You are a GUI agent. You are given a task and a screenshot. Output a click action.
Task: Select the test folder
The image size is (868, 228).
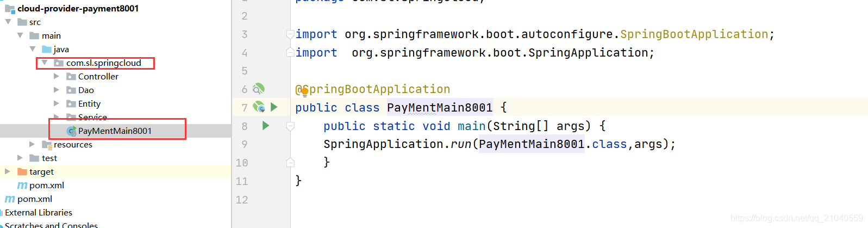coord(49,158)
